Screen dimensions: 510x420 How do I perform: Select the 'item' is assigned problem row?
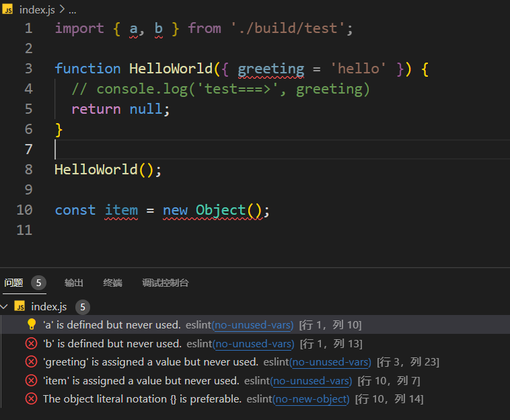point(141,381)
